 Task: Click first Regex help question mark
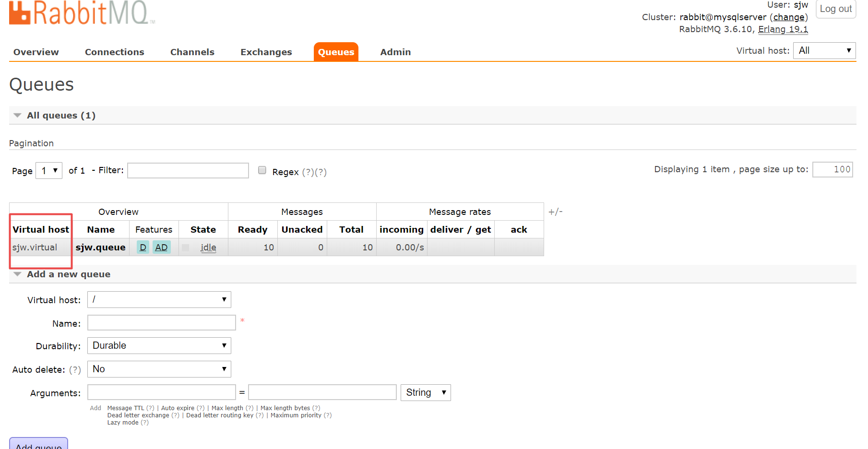[308, 172]
